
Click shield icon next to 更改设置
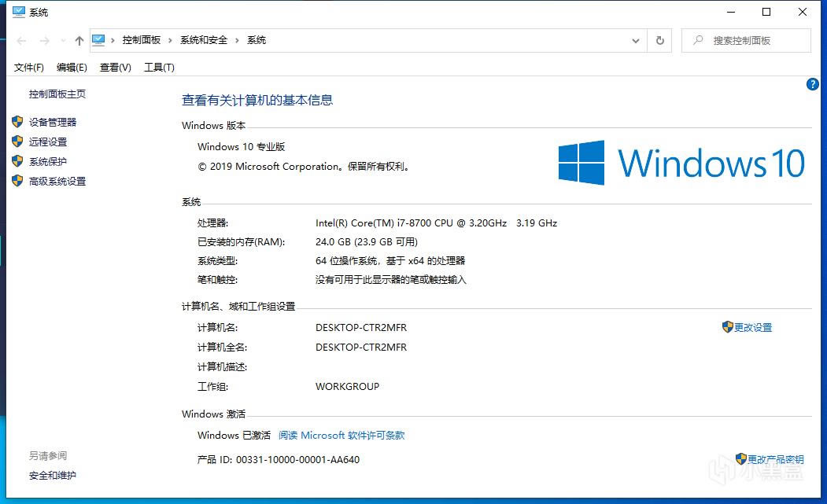coord(728,327)
